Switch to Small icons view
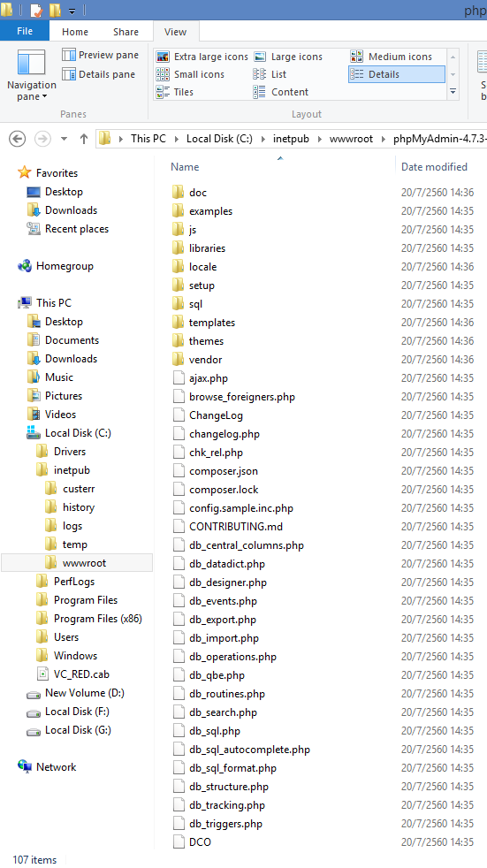The height and width of the screenshot is (868, 487). (x=190, y=74)
